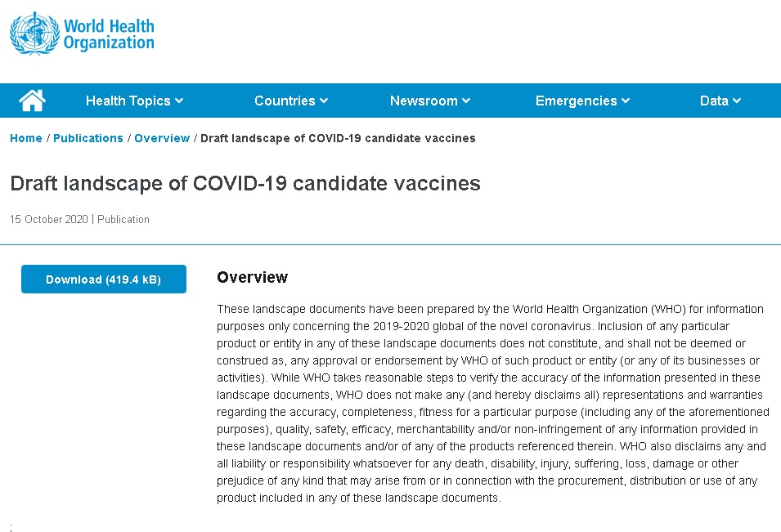Expand the chevron beside Data

(737, 101)
